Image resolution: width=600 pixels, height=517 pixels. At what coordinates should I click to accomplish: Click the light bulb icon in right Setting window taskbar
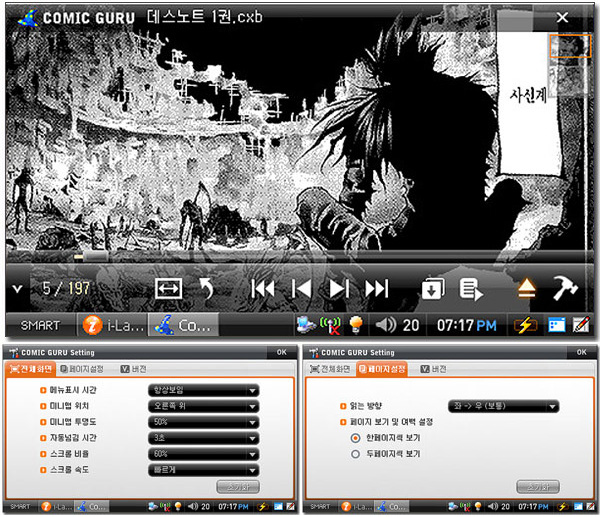pyautogui.click(x=478, y=507)
